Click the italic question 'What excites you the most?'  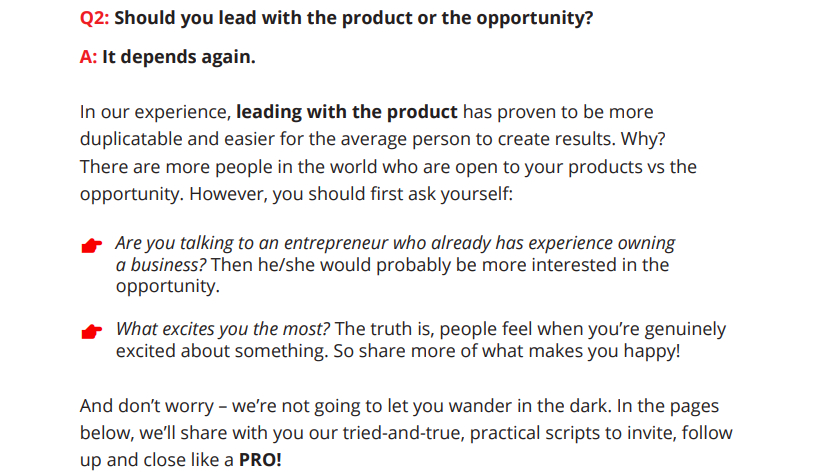(223, 329)
